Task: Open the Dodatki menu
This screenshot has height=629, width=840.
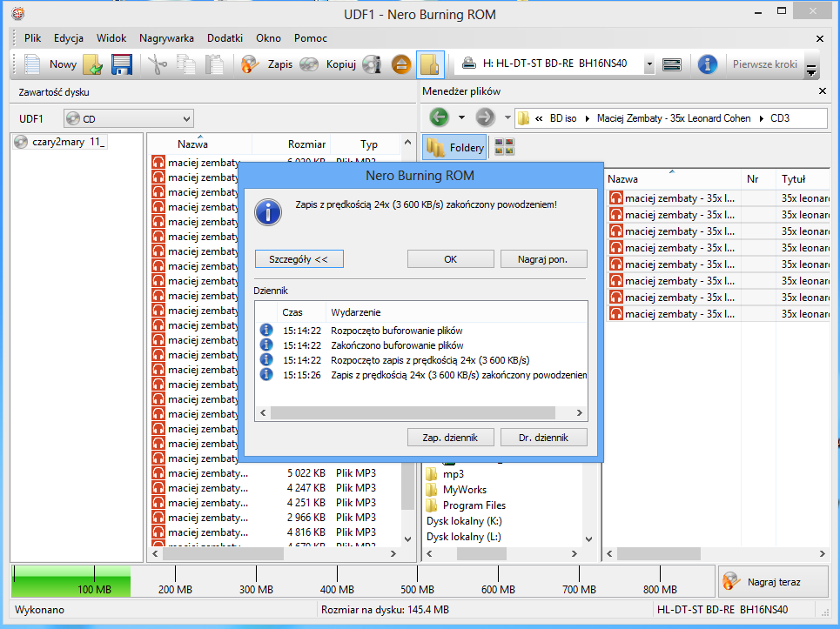Action: coord(225,38)
